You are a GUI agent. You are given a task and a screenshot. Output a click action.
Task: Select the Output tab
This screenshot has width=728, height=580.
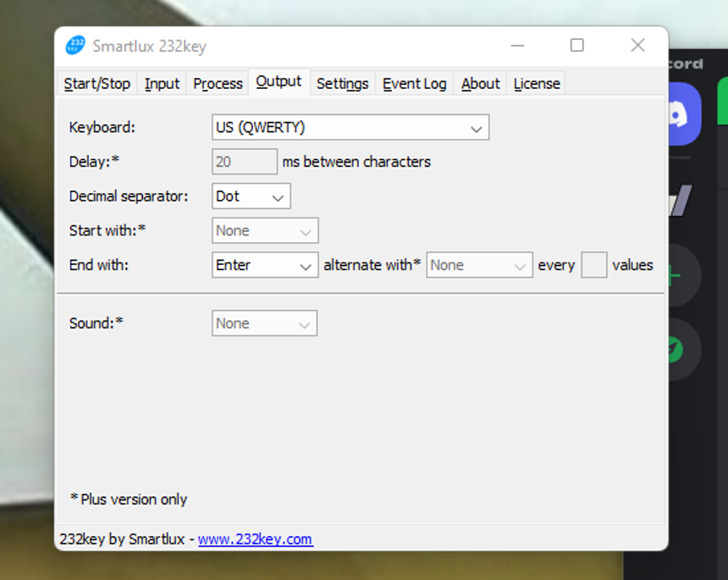[x=279, y=82]
